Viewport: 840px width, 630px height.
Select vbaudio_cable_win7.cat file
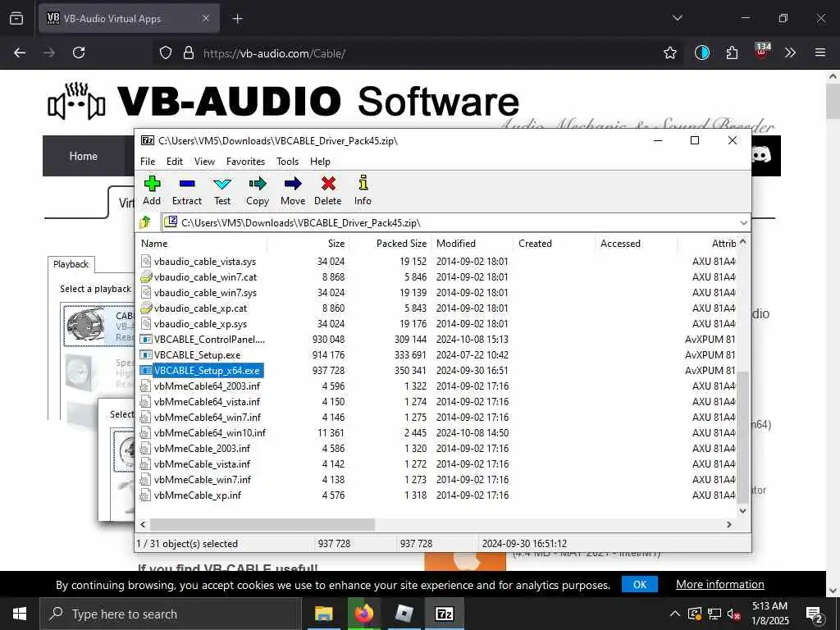205,277
